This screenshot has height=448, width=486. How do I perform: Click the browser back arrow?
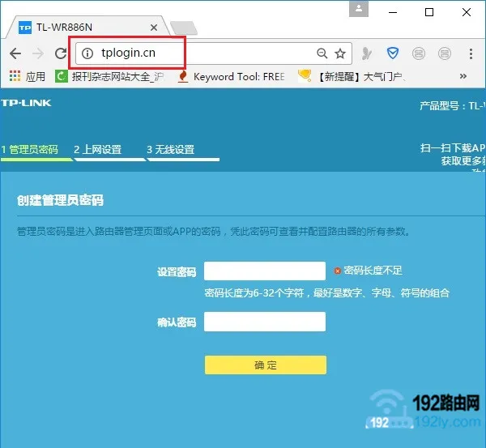[15, 53]
